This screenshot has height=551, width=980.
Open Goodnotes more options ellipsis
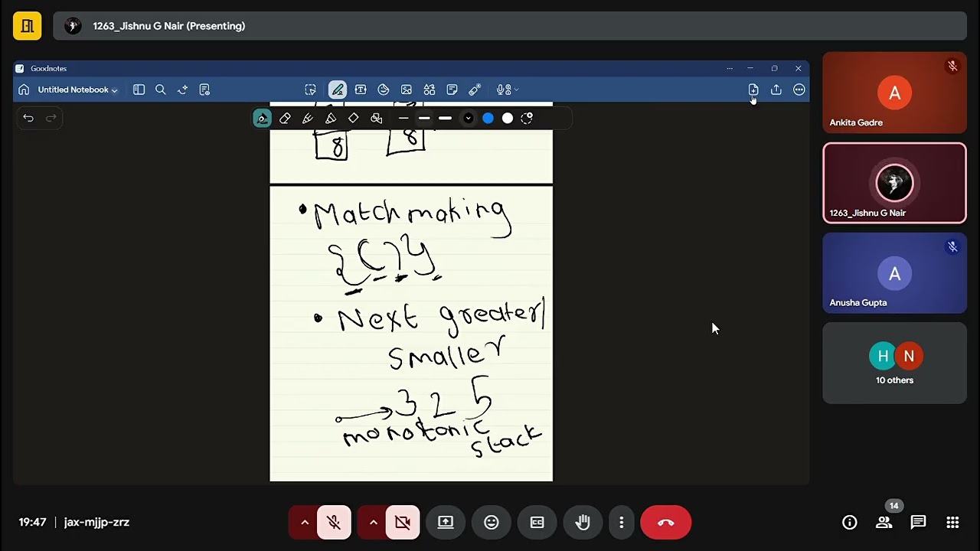point(799,90)
